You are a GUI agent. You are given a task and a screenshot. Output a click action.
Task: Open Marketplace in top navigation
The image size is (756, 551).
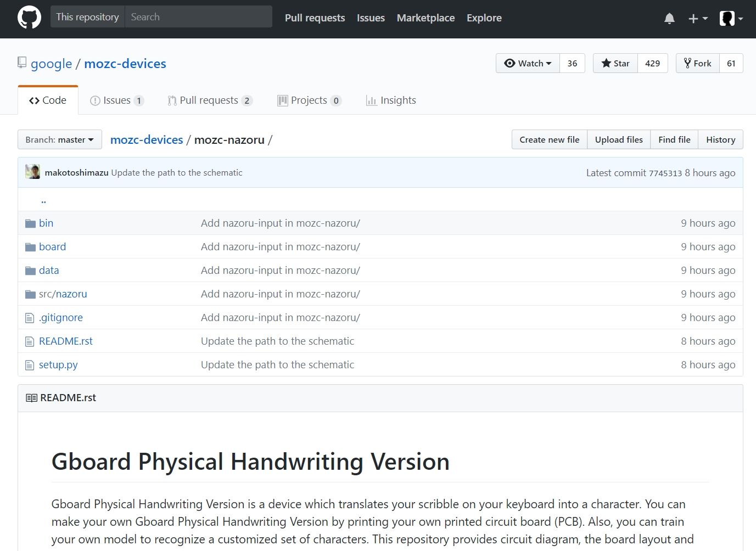click(x=425, y=18)
